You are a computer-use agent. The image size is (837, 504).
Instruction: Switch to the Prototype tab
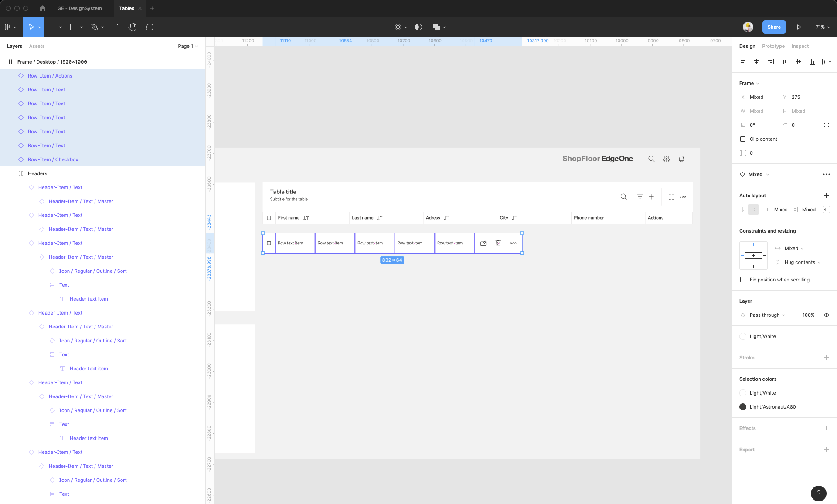click(773, 46)
